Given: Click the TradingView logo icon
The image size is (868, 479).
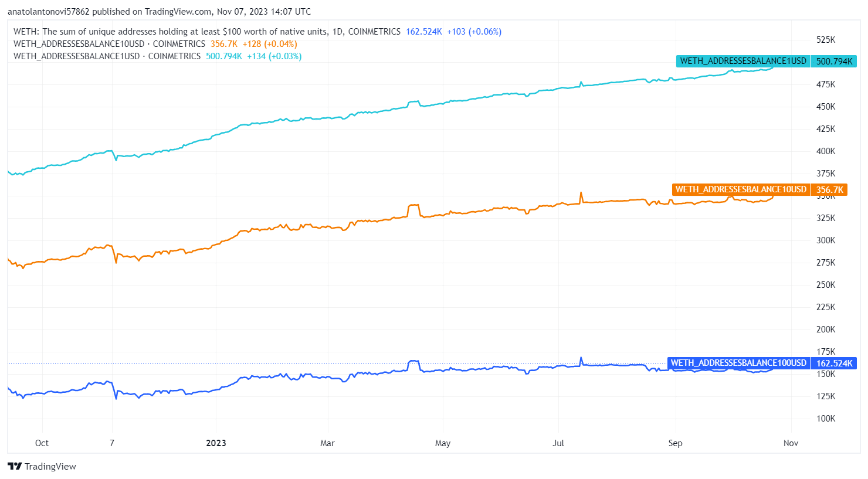Looking at the screenshot, I should (15, 466).
